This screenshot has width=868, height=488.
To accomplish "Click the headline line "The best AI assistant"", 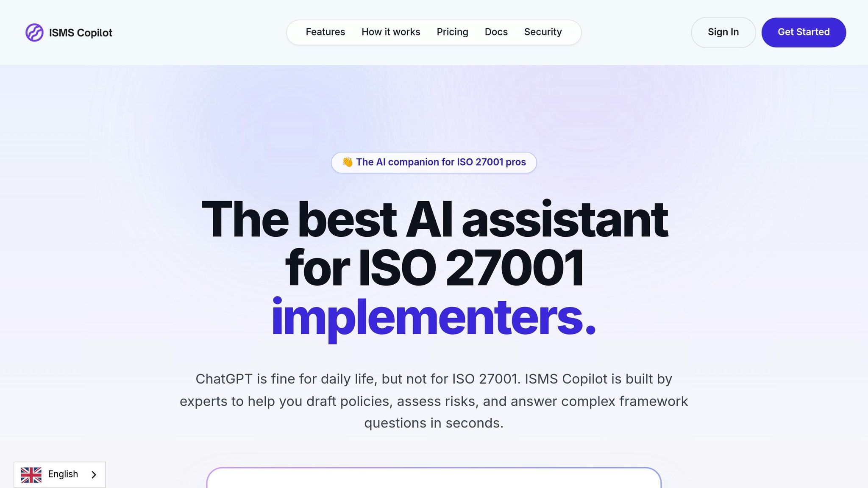I will pos(434,219).
